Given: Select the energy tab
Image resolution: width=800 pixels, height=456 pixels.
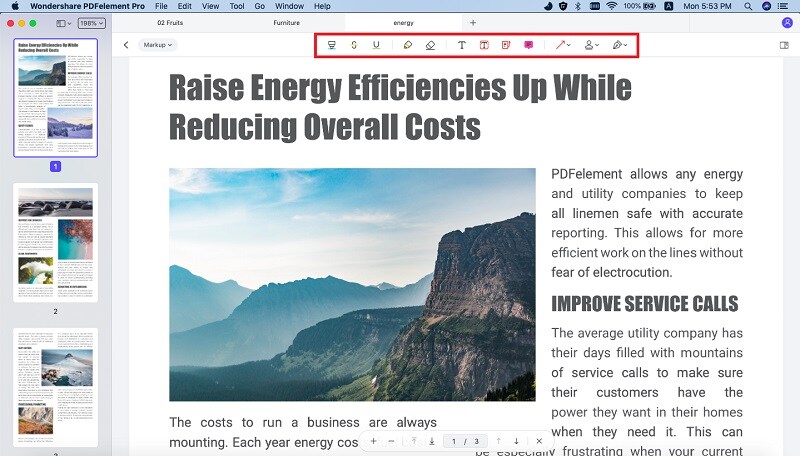Looking at the screenshot, I should (x=403, y=23).
